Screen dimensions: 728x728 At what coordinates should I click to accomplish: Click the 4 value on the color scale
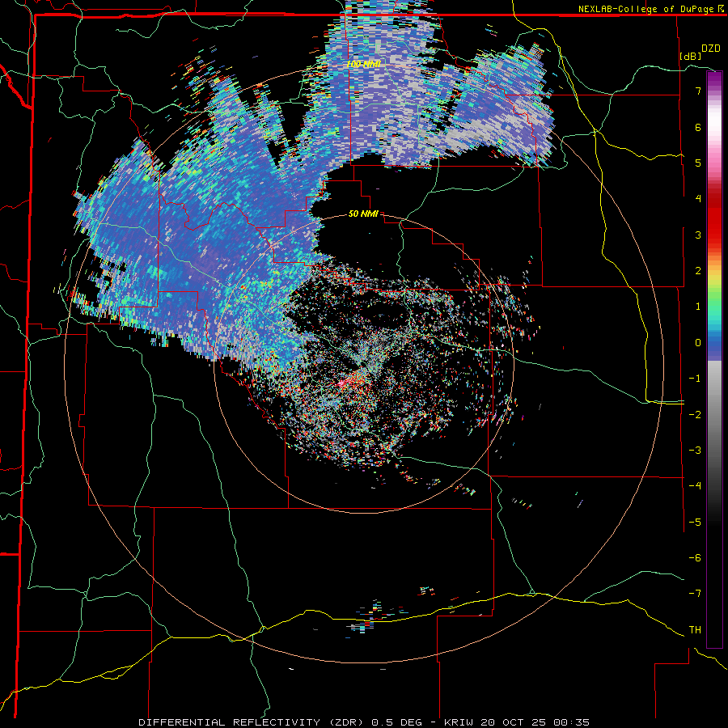698,199
